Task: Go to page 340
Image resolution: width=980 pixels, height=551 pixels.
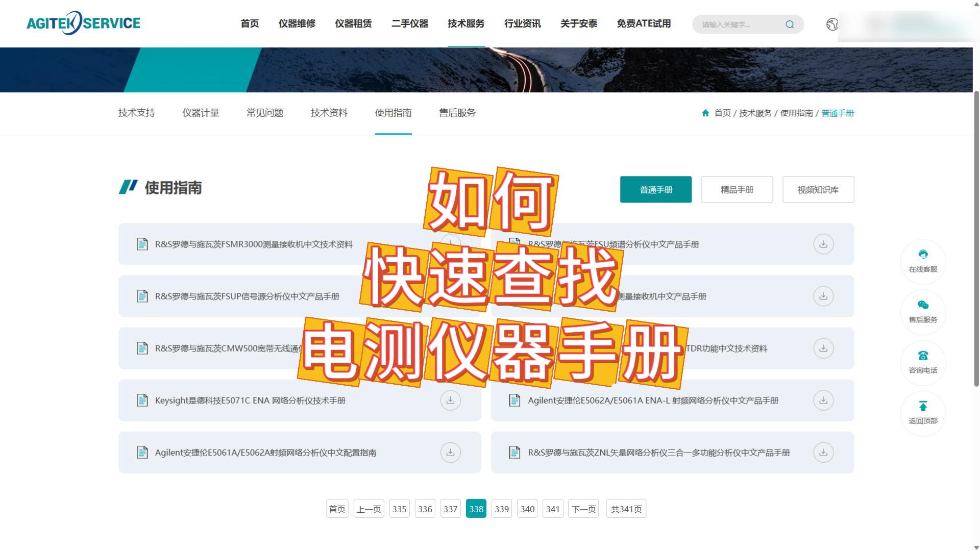Action: click(x=527, y=509)
